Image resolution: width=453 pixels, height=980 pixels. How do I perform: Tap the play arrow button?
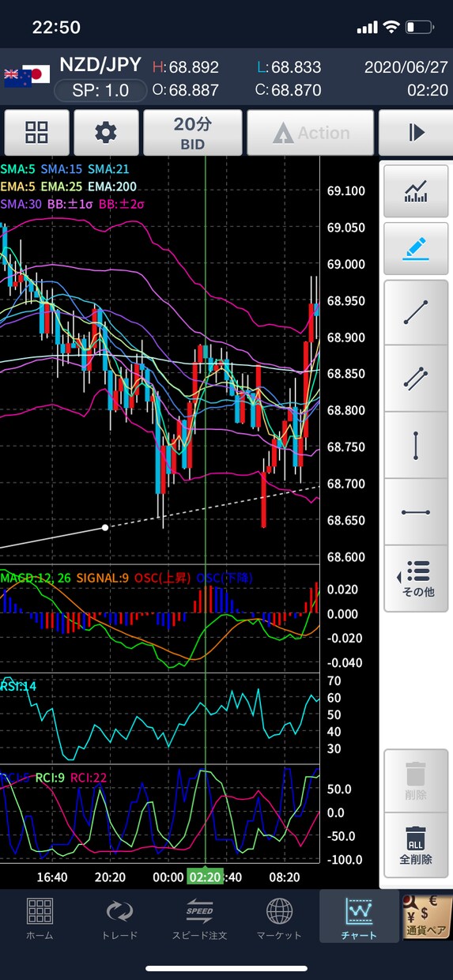coord(417,133)
